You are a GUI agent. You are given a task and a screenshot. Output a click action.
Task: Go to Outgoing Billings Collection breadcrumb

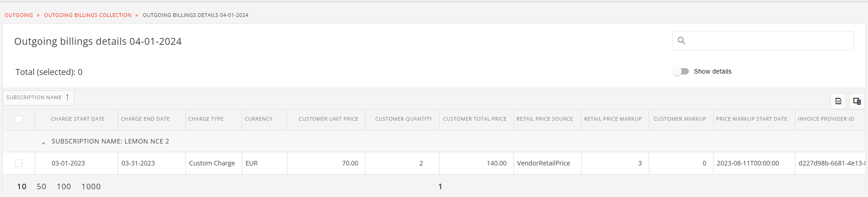(88, 15)
